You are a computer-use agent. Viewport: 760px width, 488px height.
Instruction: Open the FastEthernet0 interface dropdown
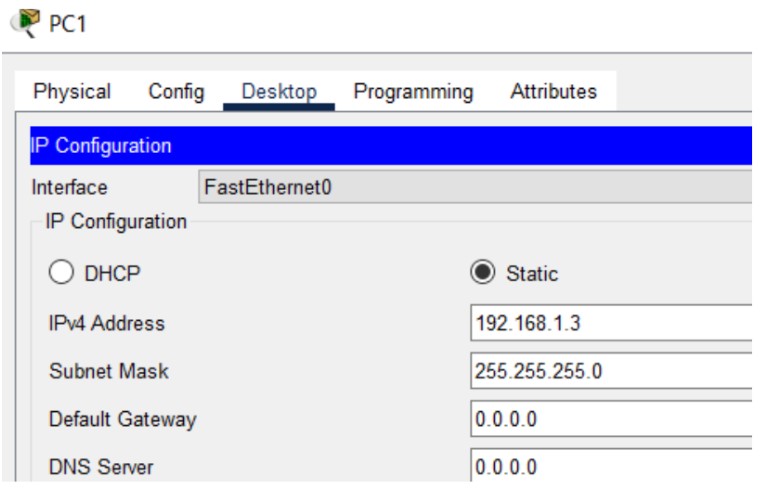[x=475, y=187]
